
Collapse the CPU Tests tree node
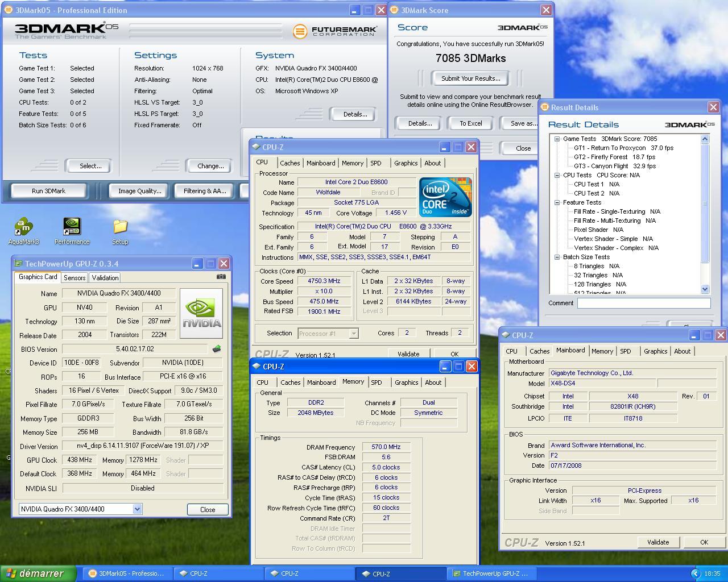pos(557,175)
